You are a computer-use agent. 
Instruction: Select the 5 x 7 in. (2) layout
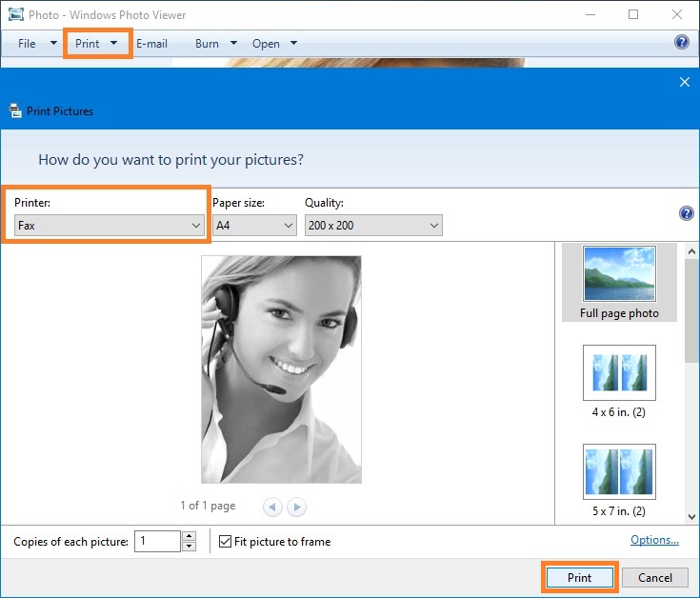point(619,481)
